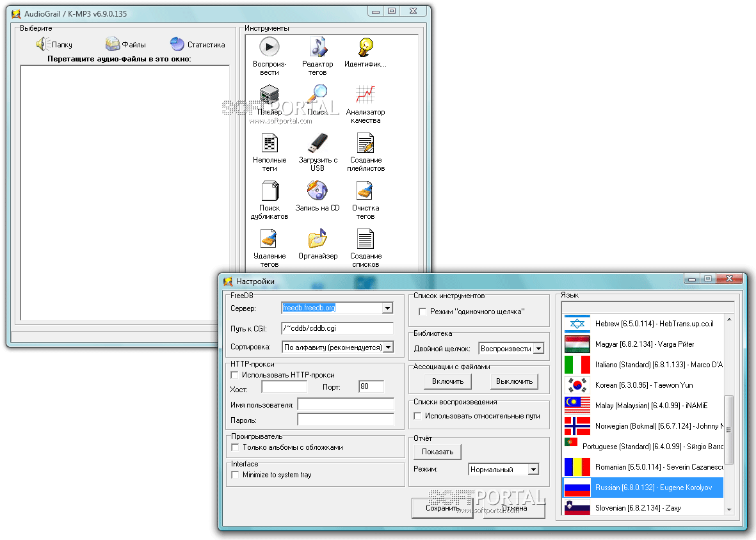Open Двойной щелчок dropdown
This screenshot has height=540, width=756.
coord(538,348)
